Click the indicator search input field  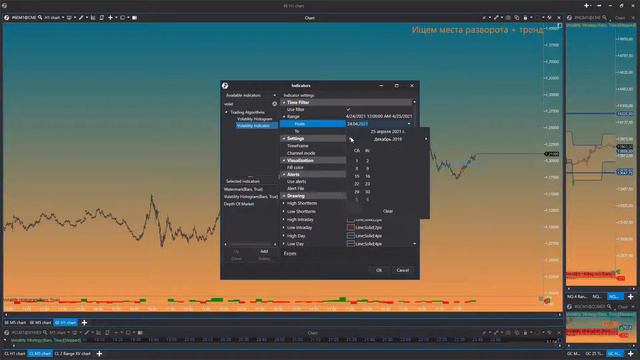click(247, 104)
